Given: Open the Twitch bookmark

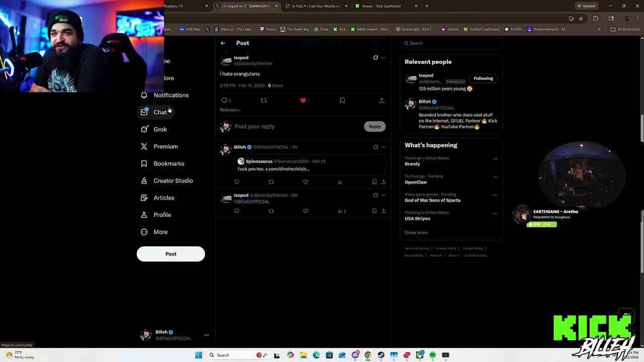Looking at the screenshot, I should (267, 29).
